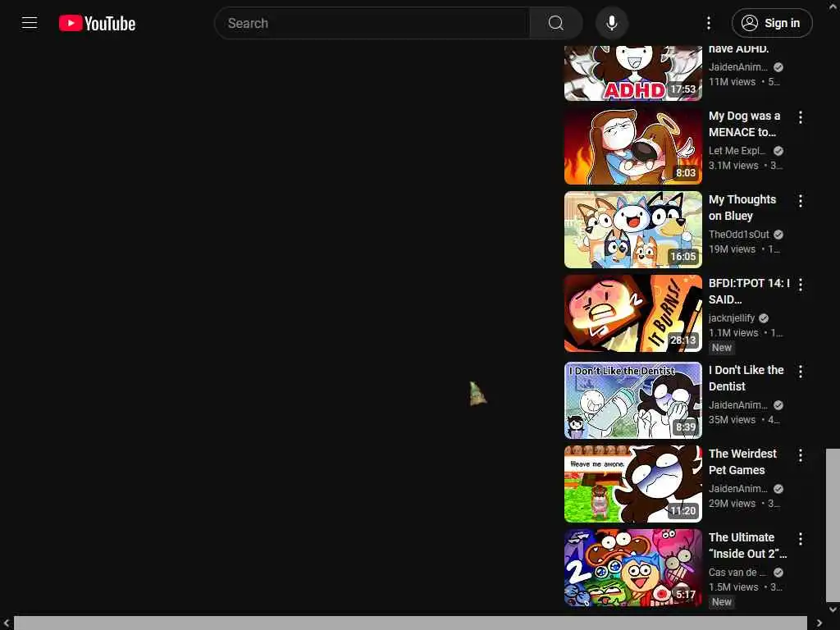The width and height of the screenshot is (840, 630).
Task: Open My Dog was a MENACE thumbnail
Action: (632, 146)
